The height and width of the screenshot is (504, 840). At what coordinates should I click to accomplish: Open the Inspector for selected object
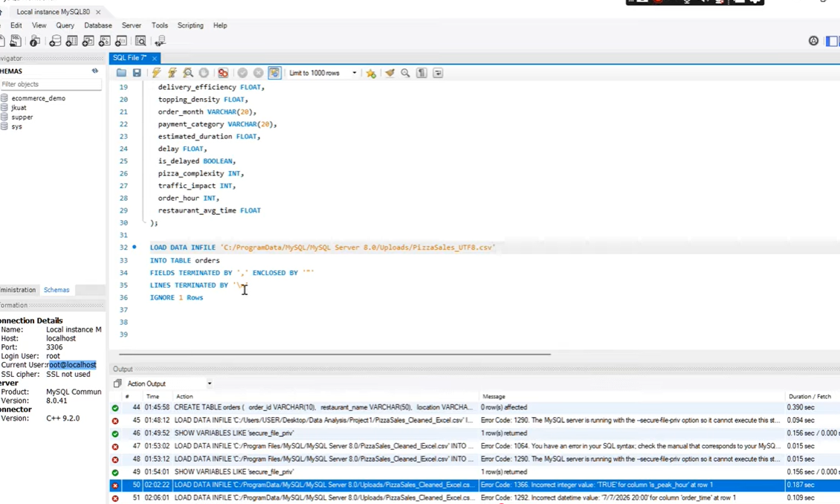point(35,41)
